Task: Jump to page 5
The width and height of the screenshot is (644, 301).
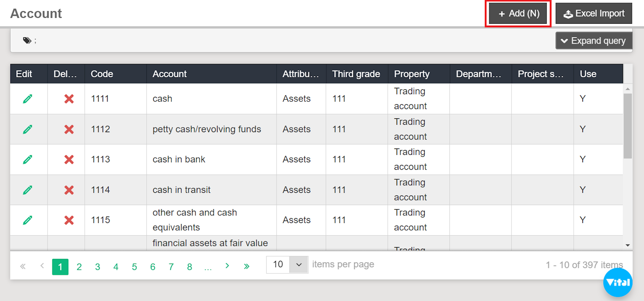Action: click(134, 267)
